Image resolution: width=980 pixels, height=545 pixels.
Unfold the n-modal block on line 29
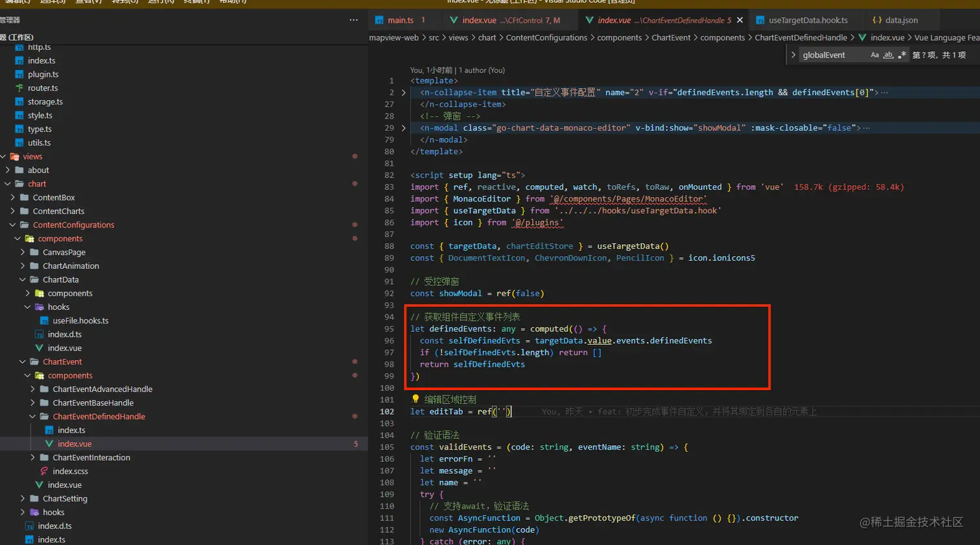coord(404,128)
